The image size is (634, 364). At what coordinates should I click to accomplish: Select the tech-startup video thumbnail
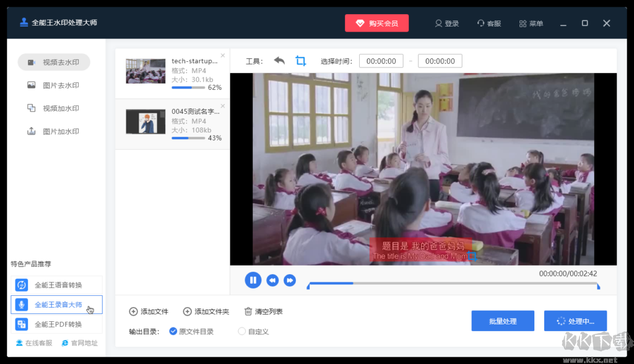145,70
